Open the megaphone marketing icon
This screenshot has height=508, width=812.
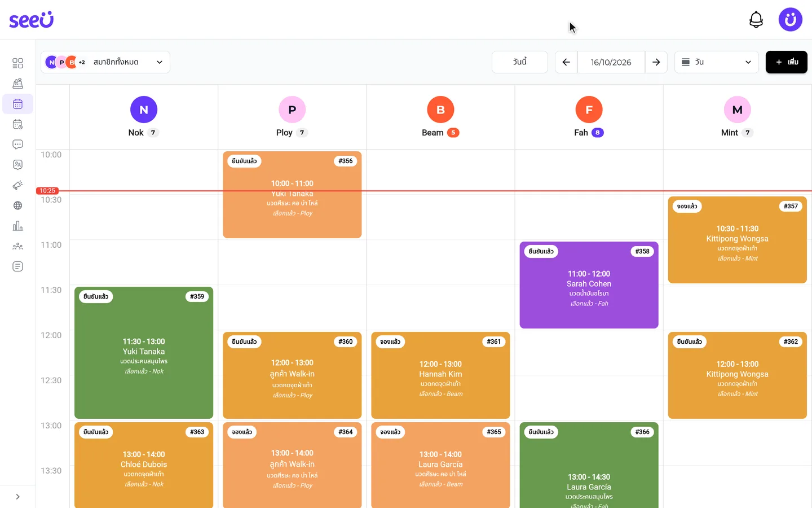(x=17, y=185)
